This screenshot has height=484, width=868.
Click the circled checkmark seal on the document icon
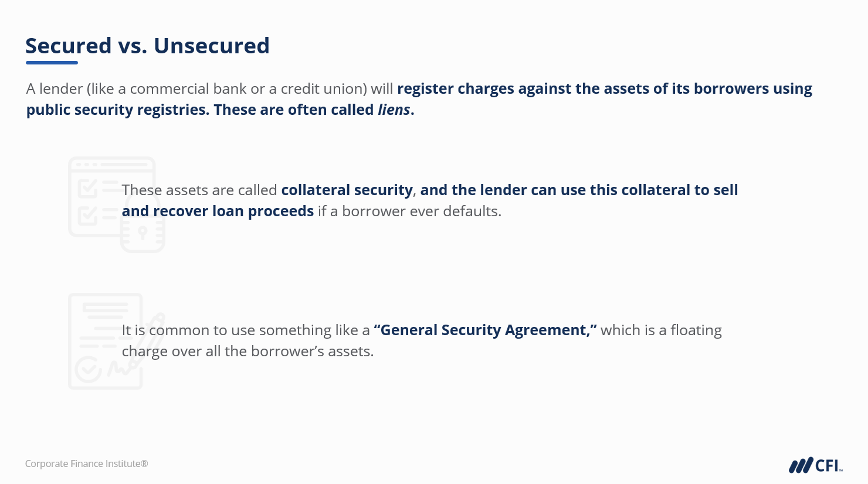pos(88,369)
